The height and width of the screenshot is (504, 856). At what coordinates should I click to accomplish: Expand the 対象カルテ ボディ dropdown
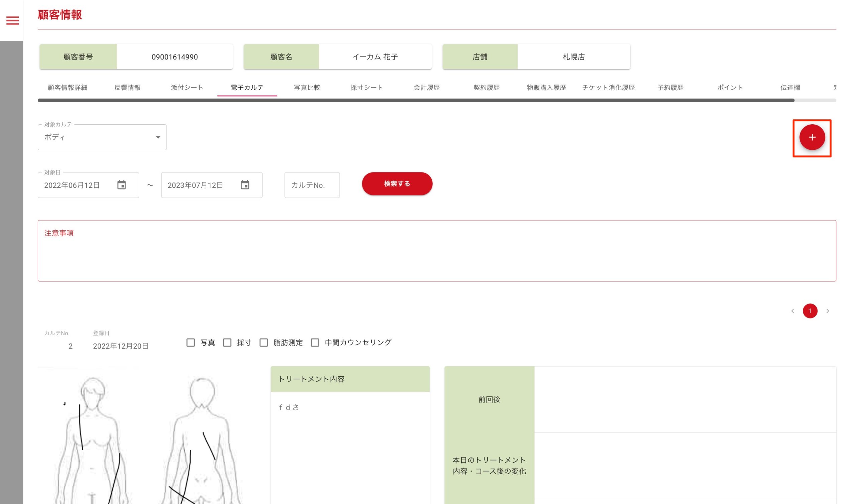pyautogui.click(x=102, y=138)
